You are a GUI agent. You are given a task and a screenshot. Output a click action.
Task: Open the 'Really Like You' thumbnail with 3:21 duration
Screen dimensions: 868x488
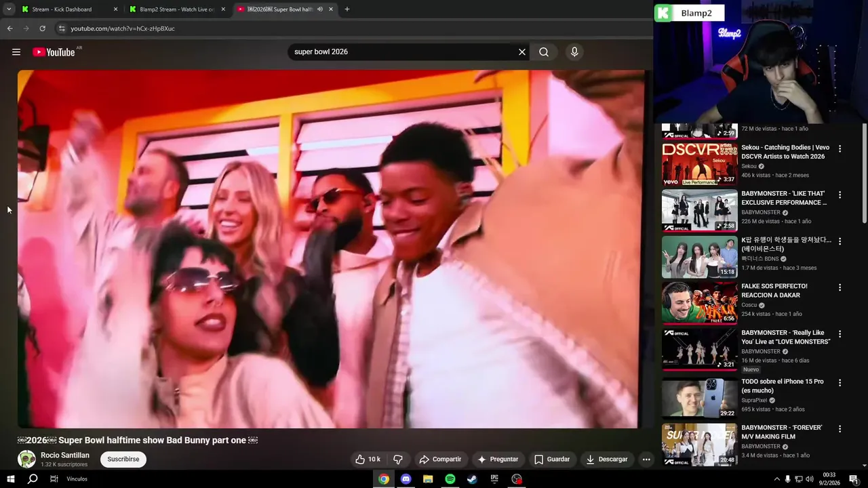tap(700, 350)
